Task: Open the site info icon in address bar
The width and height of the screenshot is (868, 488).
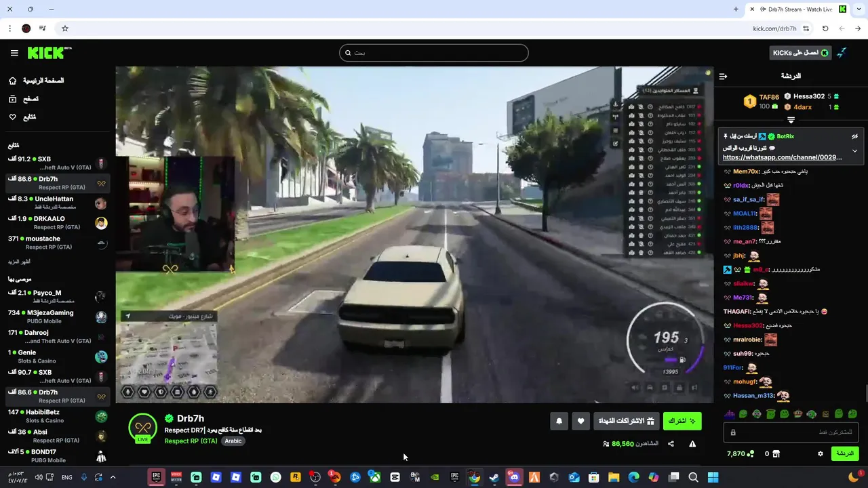Action: (x=806, y=28)
